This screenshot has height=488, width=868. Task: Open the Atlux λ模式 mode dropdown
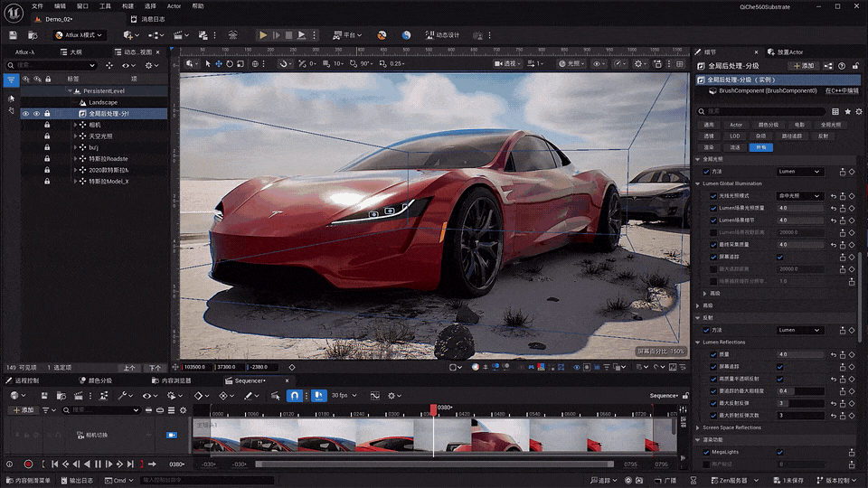click(79, 35)
